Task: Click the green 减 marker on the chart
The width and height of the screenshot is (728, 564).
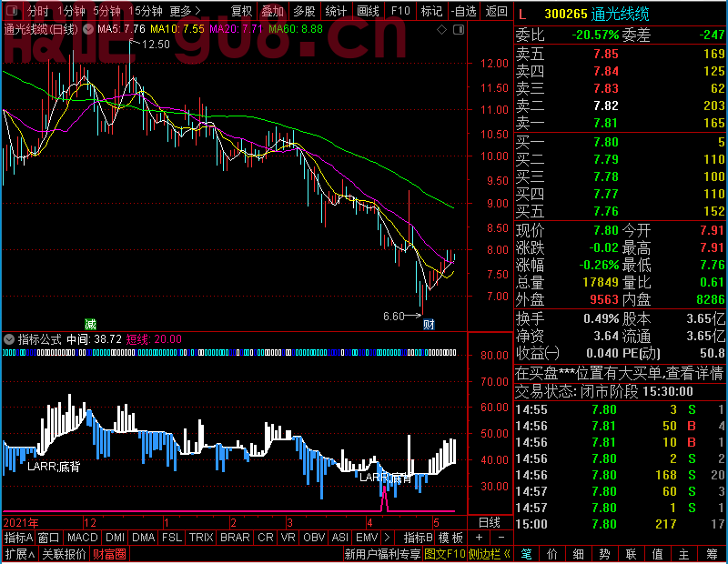Action: point(90,324)
